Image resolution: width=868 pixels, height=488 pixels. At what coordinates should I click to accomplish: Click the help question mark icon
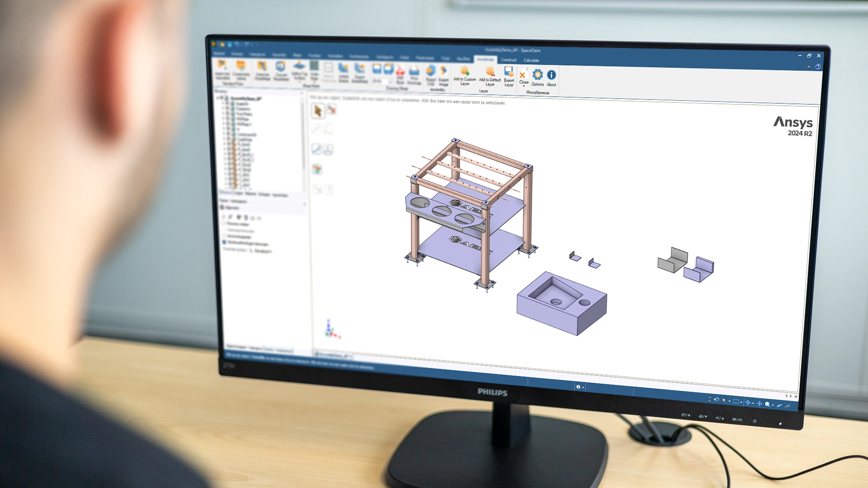point(818,67)
